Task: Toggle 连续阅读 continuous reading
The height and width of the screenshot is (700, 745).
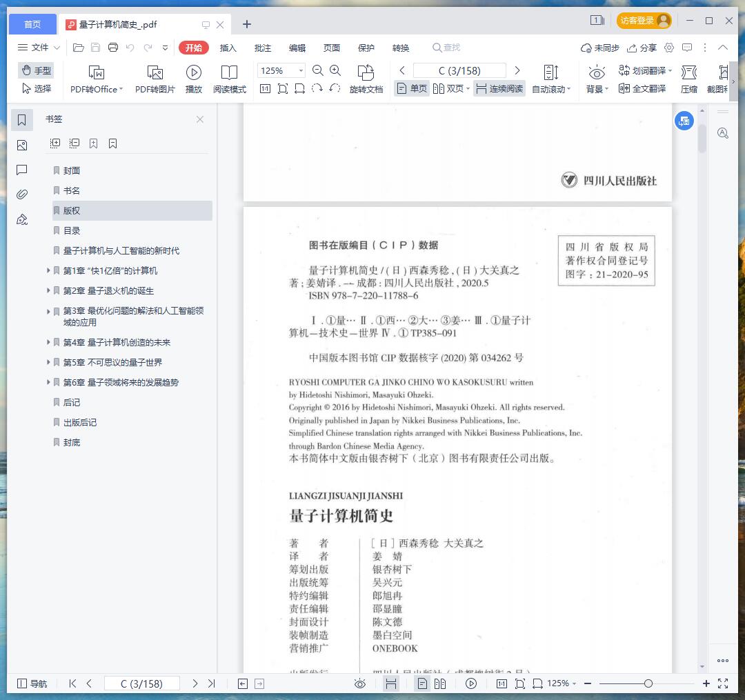Action: pyautogui.click(x=499, y=88)
